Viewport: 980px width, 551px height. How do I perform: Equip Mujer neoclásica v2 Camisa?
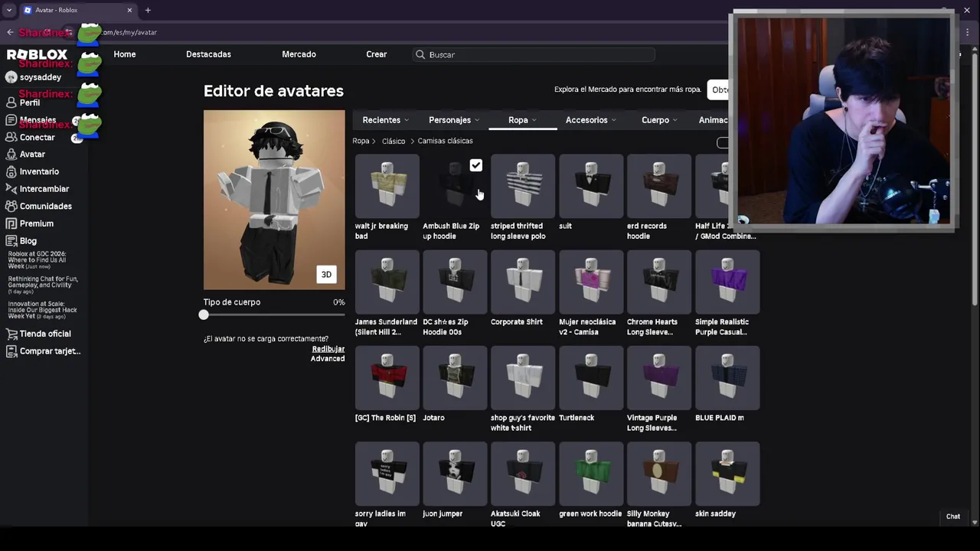click(x=591, y=282)
